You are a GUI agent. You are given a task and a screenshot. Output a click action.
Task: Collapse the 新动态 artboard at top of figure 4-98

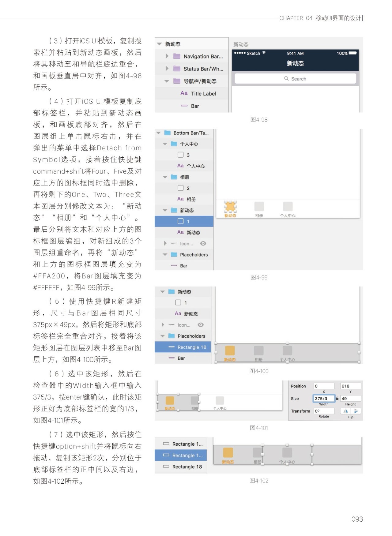click(x=159, y=44)
